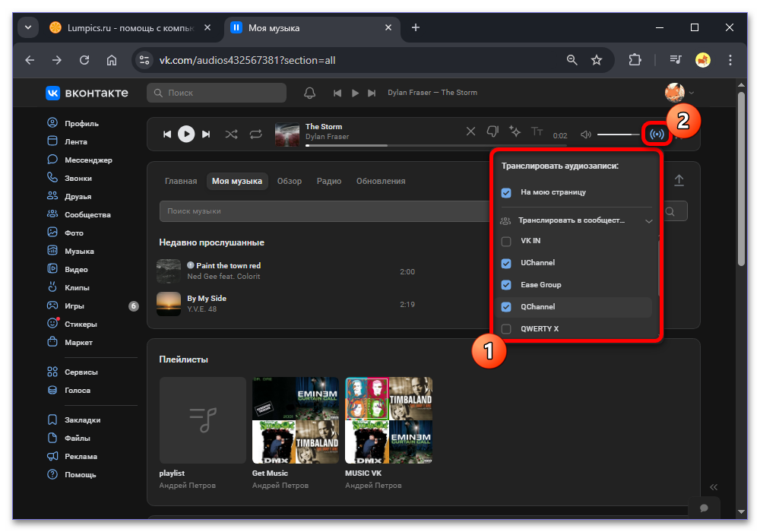The image size is (760, 532).
Task: Click the ВКонтакте logo link
Action: pos(87,93)
